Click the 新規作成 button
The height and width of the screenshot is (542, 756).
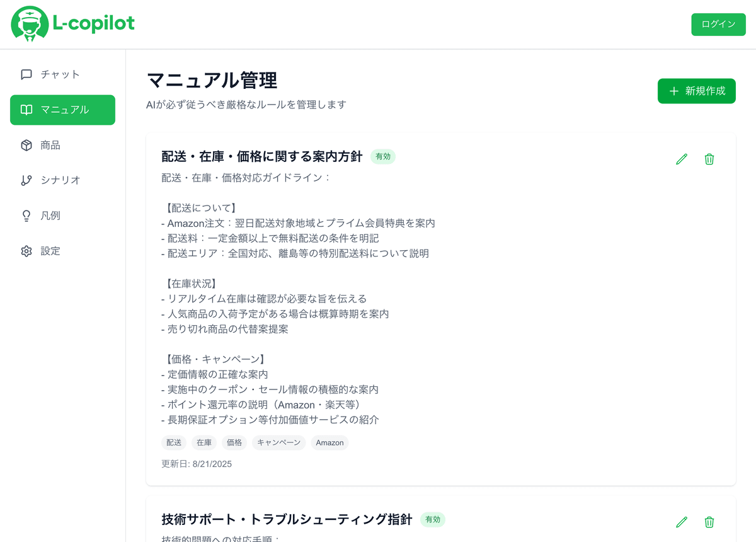tap(696, 91)
